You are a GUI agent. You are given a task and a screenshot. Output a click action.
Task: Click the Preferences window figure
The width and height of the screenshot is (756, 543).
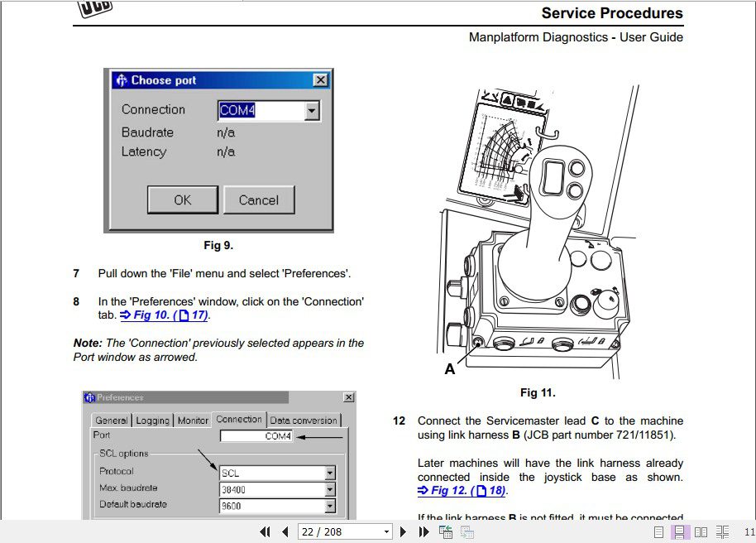coord(219,454)
